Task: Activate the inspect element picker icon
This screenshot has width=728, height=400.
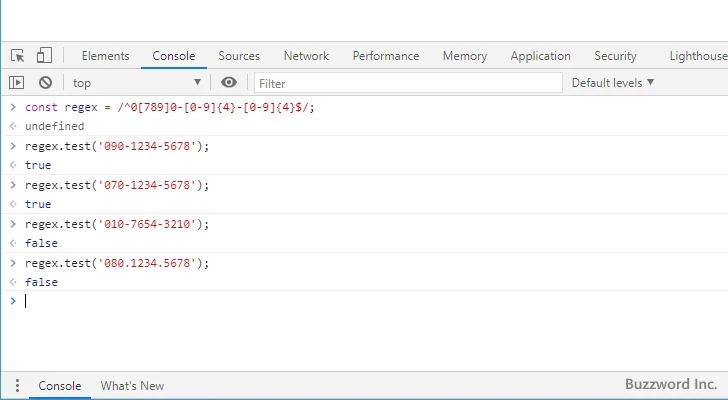Action: pyautogui.click(x=18, y=56)
